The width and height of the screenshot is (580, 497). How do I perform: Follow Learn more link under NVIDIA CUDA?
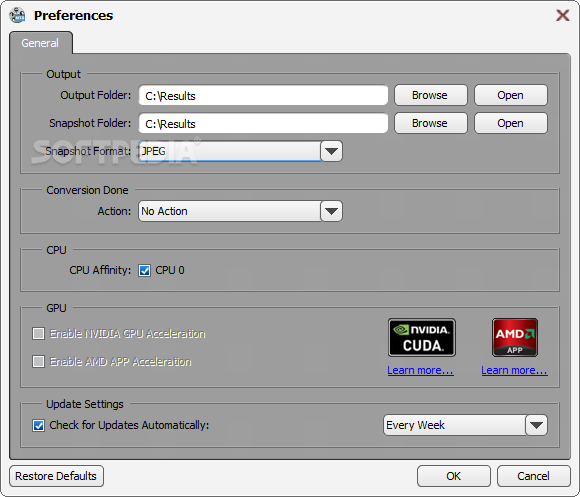(421, 370)
